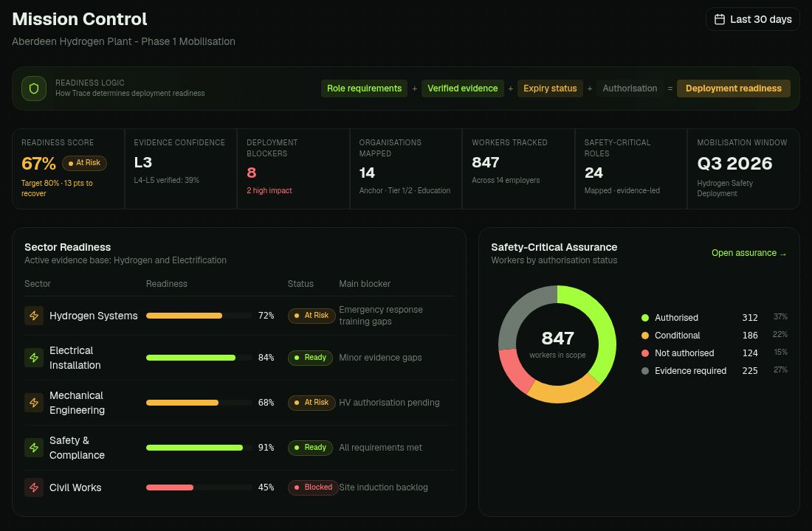Click the Safety-Critical Assurance panel title

(554, 247)
